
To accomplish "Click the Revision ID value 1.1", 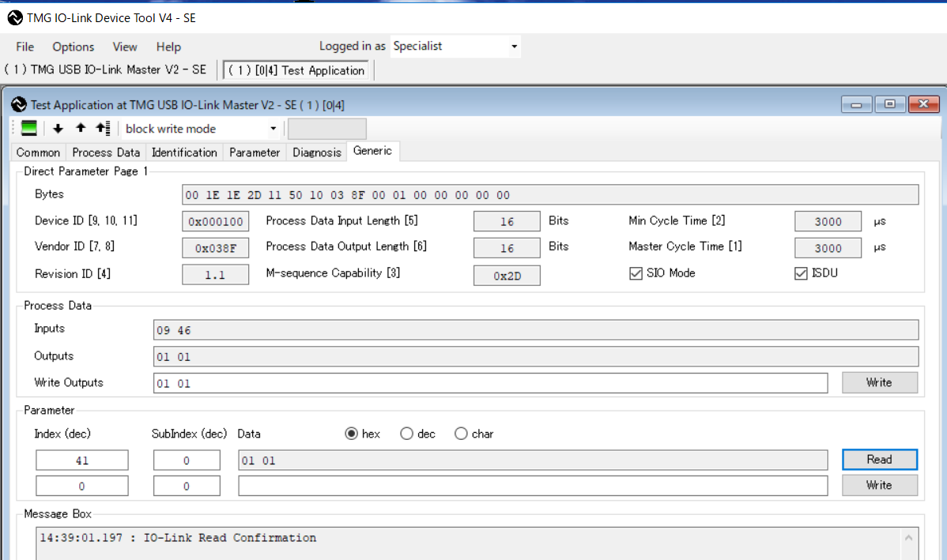I will coord(216,275).
